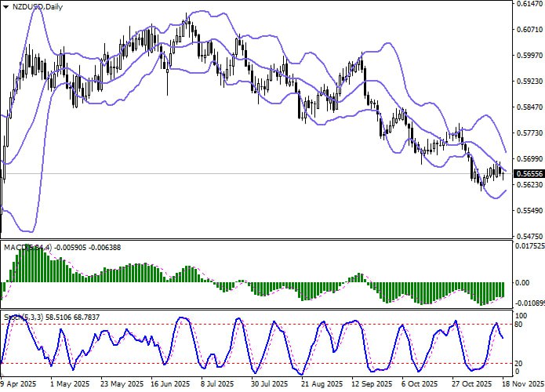Click the 18 Nov 2025 date label

coord(521,385)
